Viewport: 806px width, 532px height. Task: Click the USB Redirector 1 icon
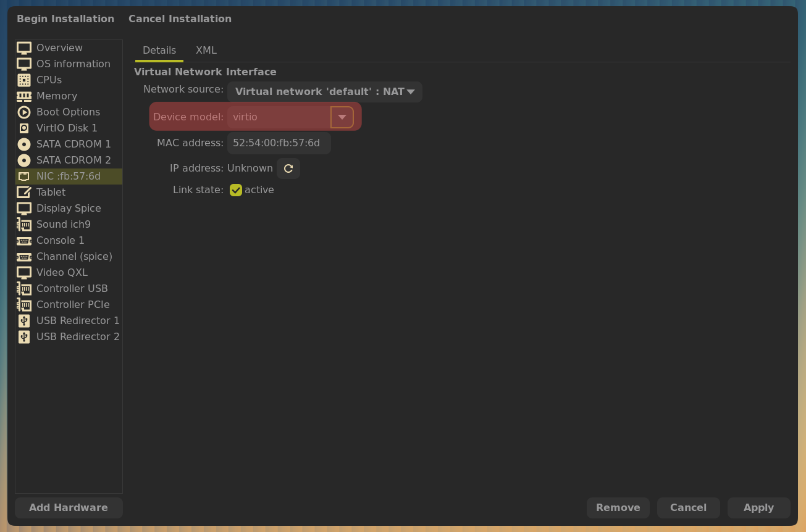point(24,321)
